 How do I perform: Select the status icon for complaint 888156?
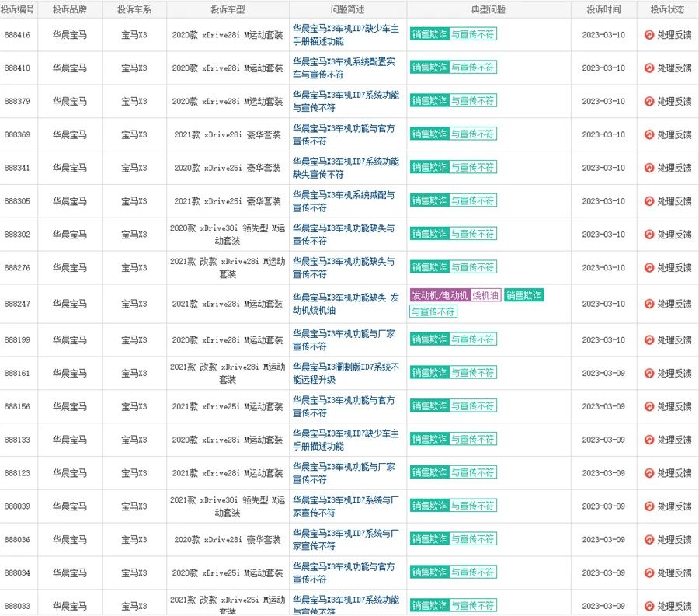click(x=649, y=406)
